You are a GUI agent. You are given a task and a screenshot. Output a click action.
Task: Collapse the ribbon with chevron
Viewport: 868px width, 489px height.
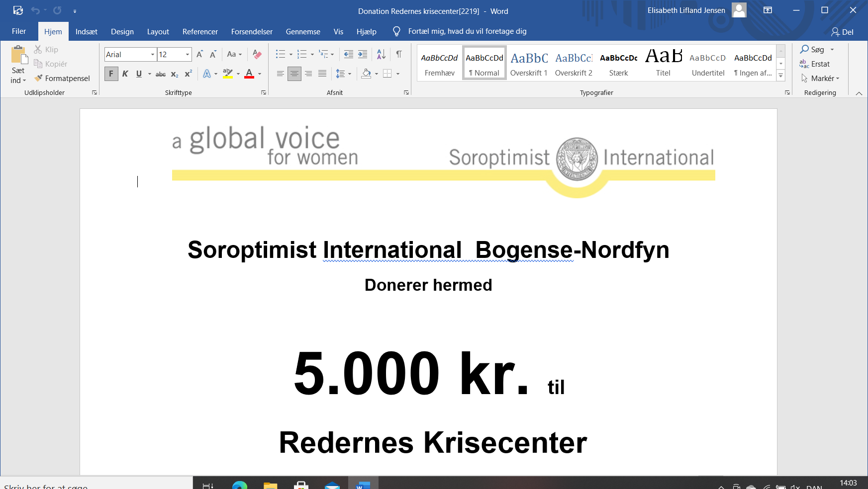coord(859,93)
